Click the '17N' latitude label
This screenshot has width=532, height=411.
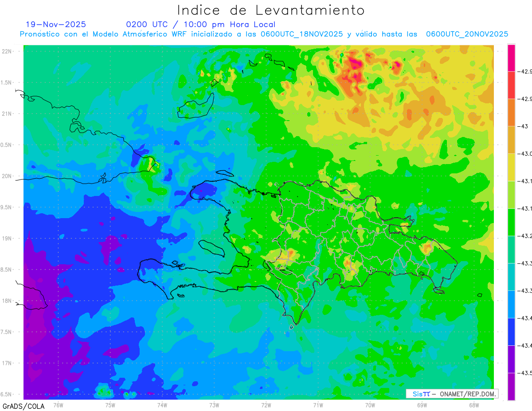(7, 363)
